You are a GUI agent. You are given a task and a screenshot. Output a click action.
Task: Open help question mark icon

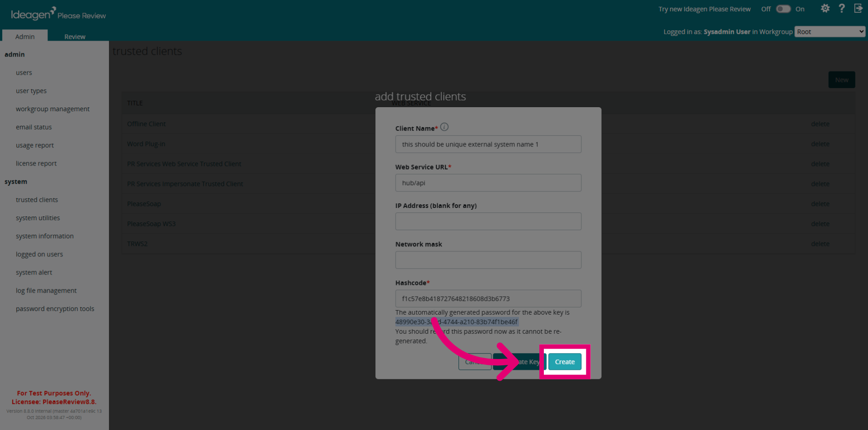pos(842,9)
